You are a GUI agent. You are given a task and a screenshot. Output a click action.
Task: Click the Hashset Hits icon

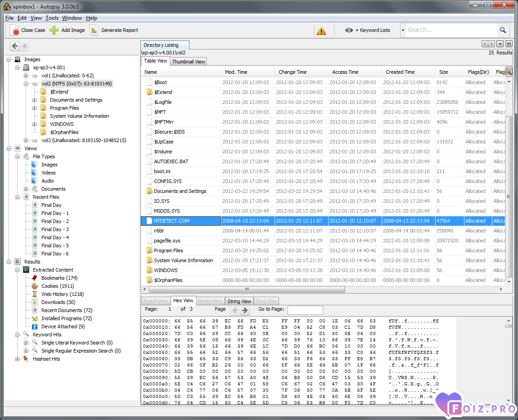[26, 358]
